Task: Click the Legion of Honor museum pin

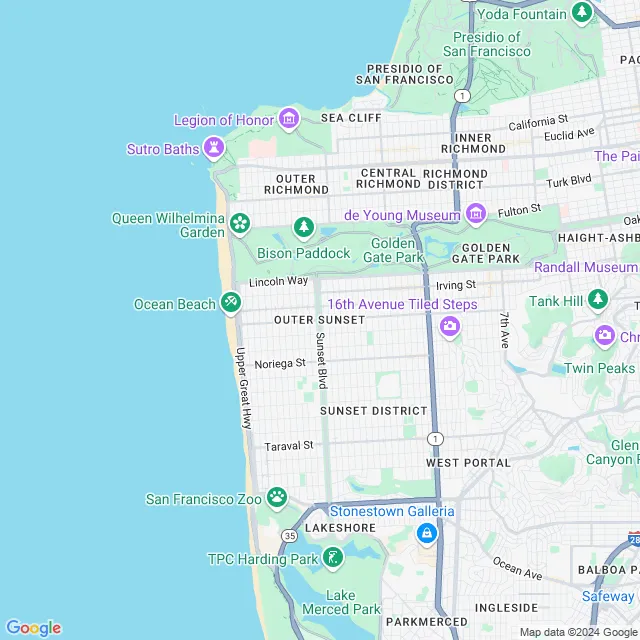Action: [x=289, y=119]
